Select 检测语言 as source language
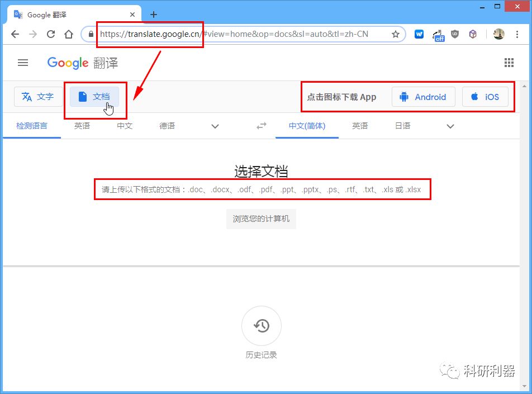 click(32, 126)
